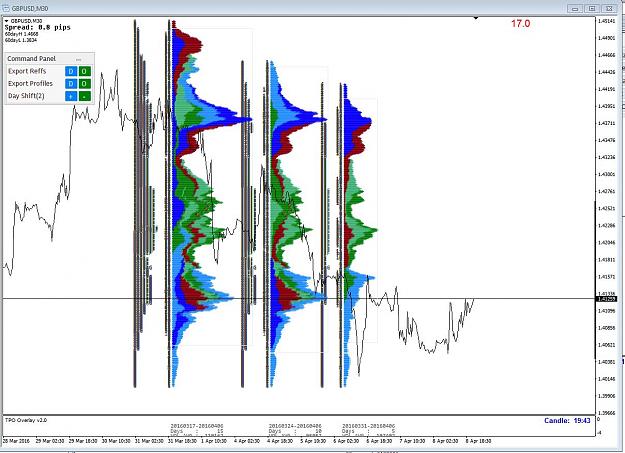The width and height of the screenshot is (625, 453).
Task: Click the Export Reffs label
Action: pos(27,71)
